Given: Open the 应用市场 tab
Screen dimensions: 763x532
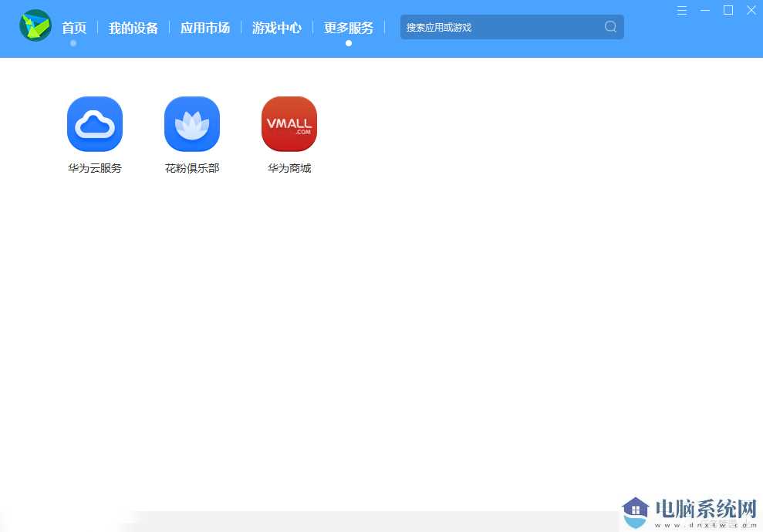Looking at the screenshot, I should pyautogui.click(x=205, y=28).
